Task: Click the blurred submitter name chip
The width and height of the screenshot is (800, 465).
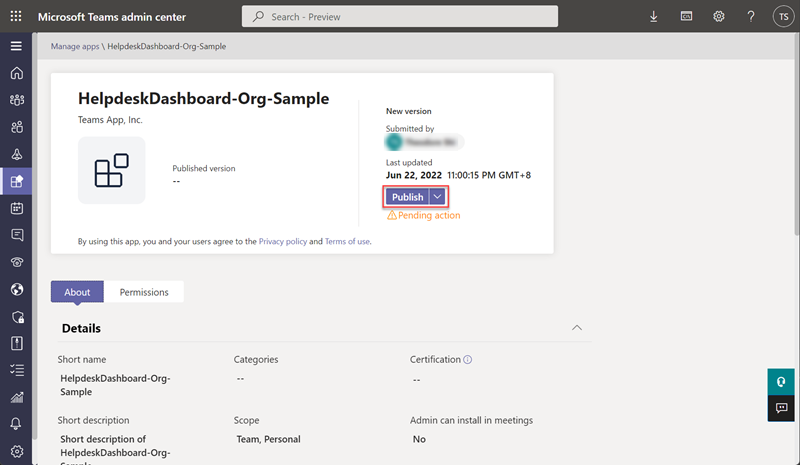Action: point(424,142)
